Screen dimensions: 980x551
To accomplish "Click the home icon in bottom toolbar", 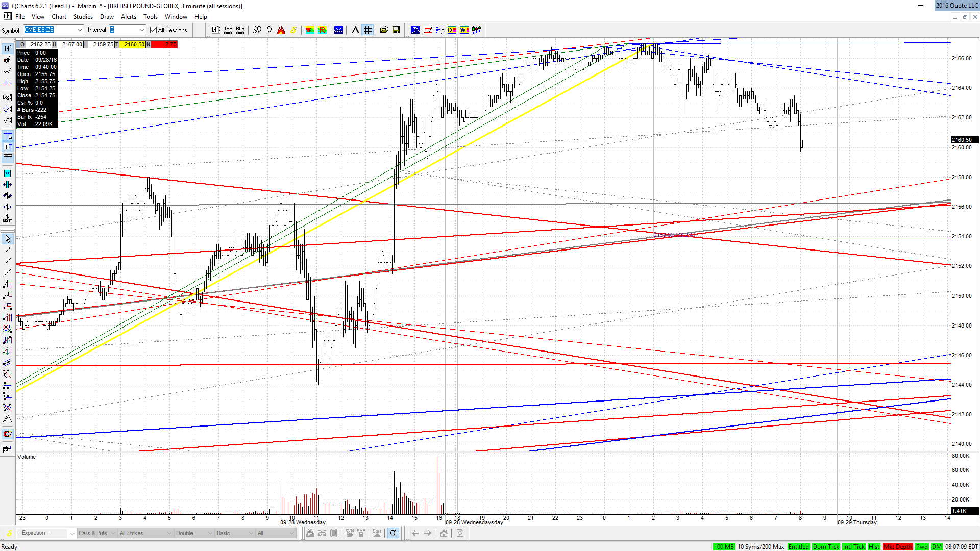I will (444, 533).
